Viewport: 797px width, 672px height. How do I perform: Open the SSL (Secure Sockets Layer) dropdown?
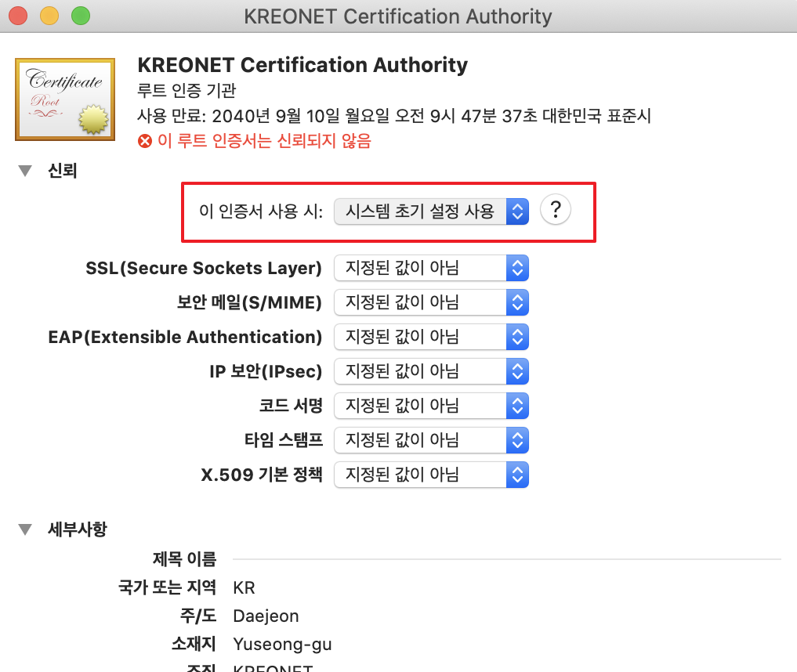[431, 268]
